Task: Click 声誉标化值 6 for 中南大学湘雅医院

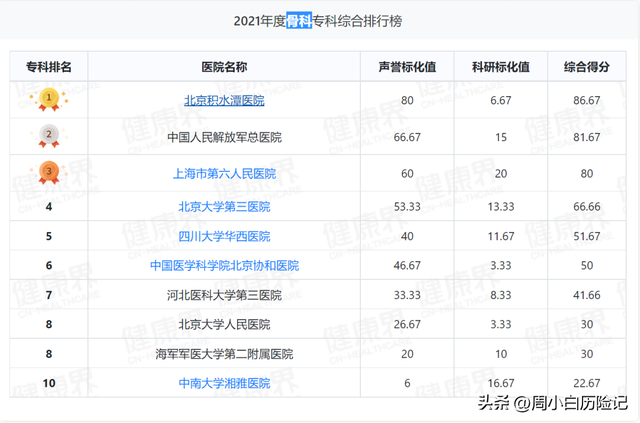Action: coord(407,383)
